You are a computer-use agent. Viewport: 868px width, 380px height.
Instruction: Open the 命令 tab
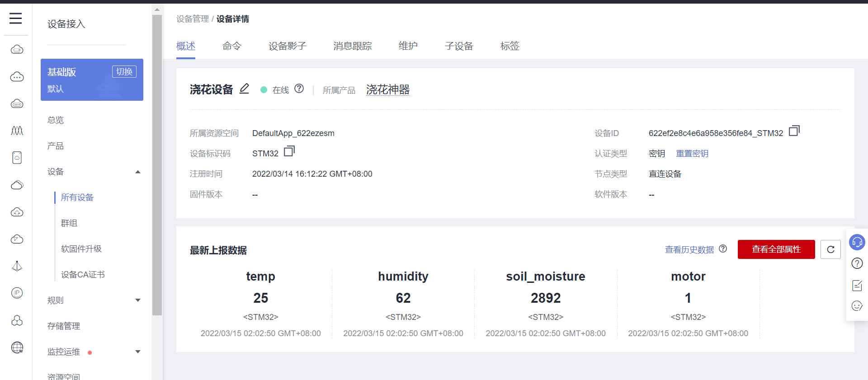click(x=232, y=46)
